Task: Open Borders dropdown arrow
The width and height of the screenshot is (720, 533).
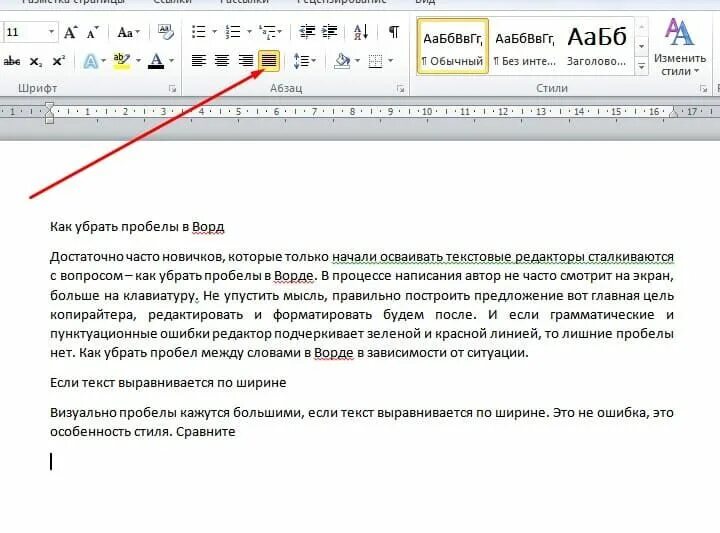Action: (391, 61)
